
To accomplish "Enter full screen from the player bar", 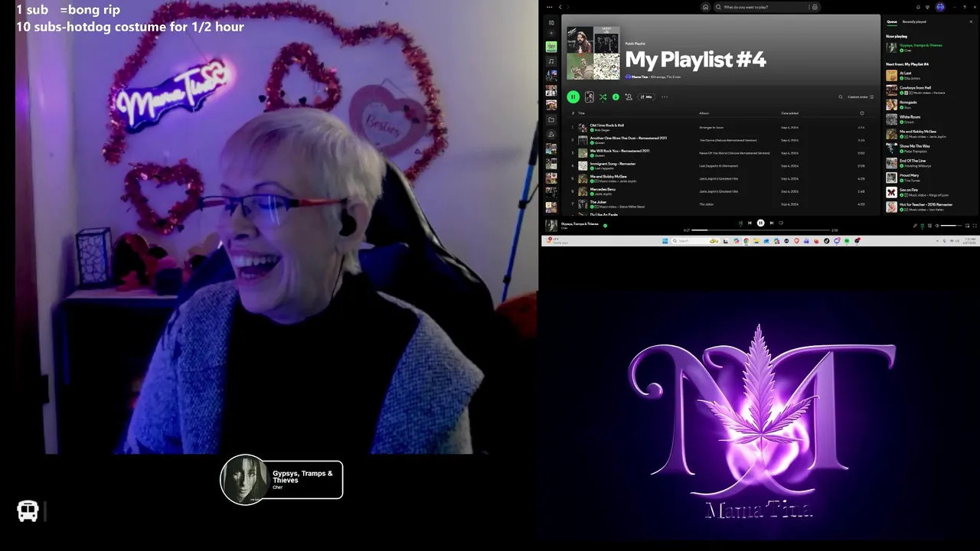I will (974, 226).
